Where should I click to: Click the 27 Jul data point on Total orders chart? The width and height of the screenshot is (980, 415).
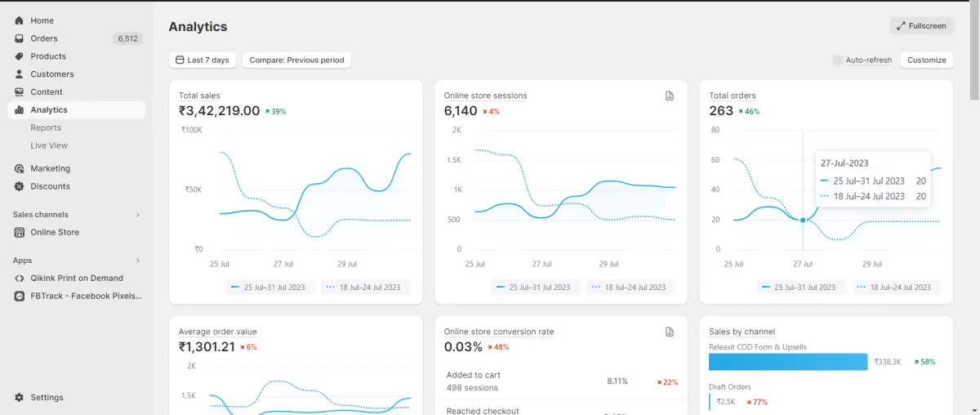click(803, 221)
